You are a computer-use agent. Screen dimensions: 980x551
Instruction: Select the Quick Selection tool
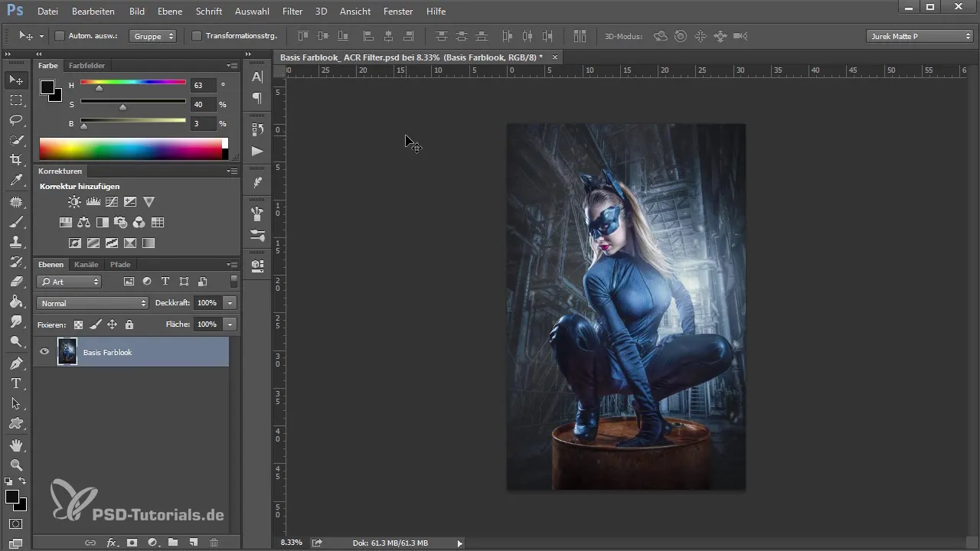[x=16, y=140]
